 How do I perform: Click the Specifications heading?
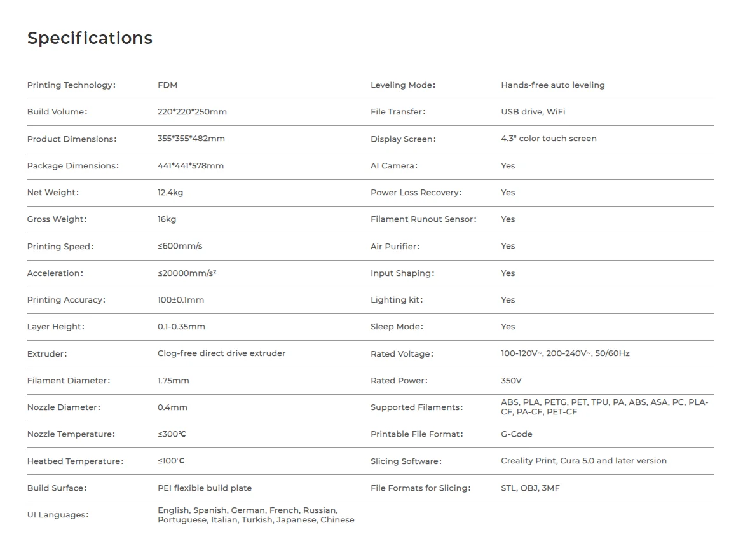(x=90, y=38)
